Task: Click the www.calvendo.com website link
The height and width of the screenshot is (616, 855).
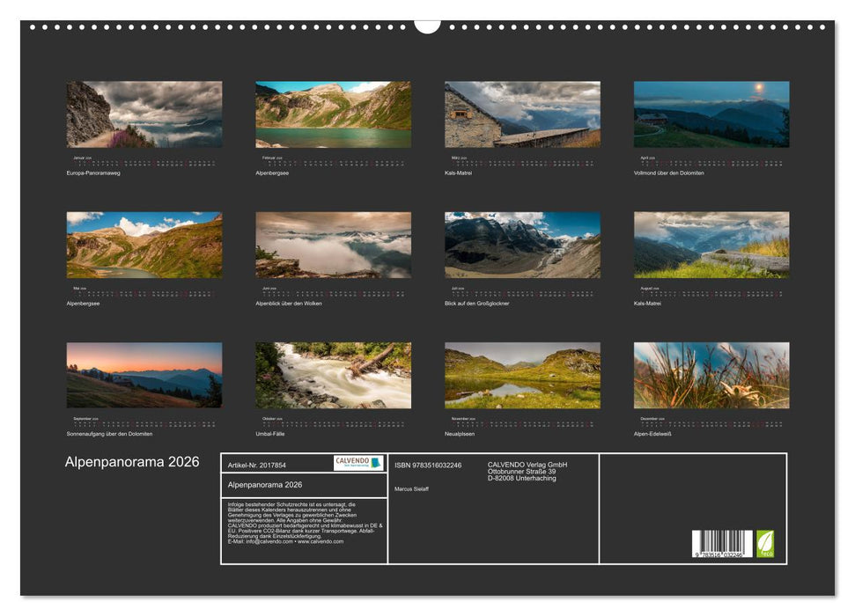Action: [x=321, y=541]
